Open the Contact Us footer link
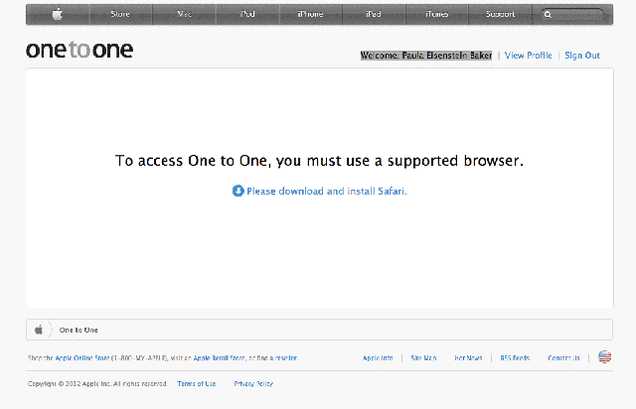Screen dimensions: 636x409 tap(563, 358)
